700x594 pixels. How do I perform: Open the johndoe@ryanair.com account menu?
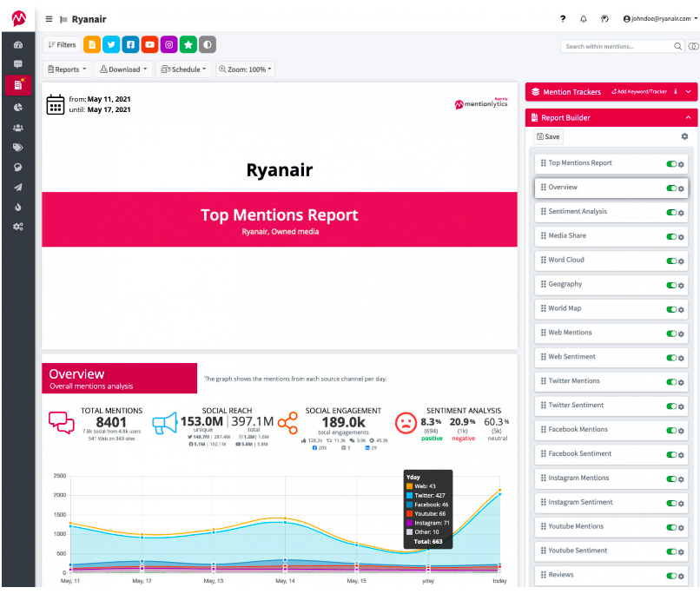click(660, 19)
